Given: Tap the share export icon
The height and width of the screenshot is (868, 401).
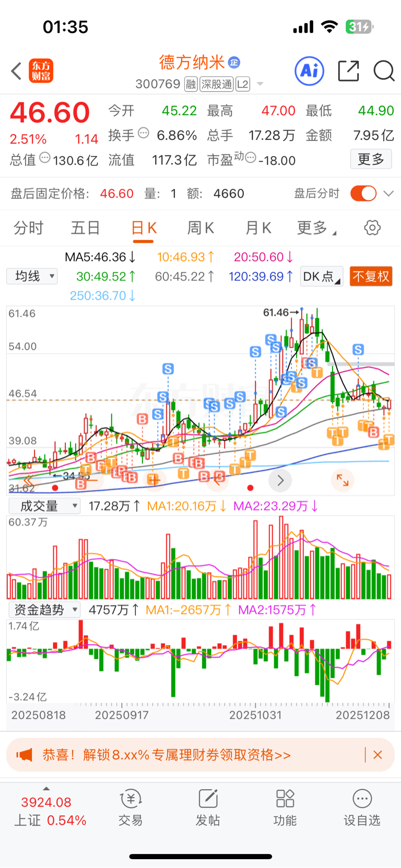Looking at the screenshot, I should point(348,71).
